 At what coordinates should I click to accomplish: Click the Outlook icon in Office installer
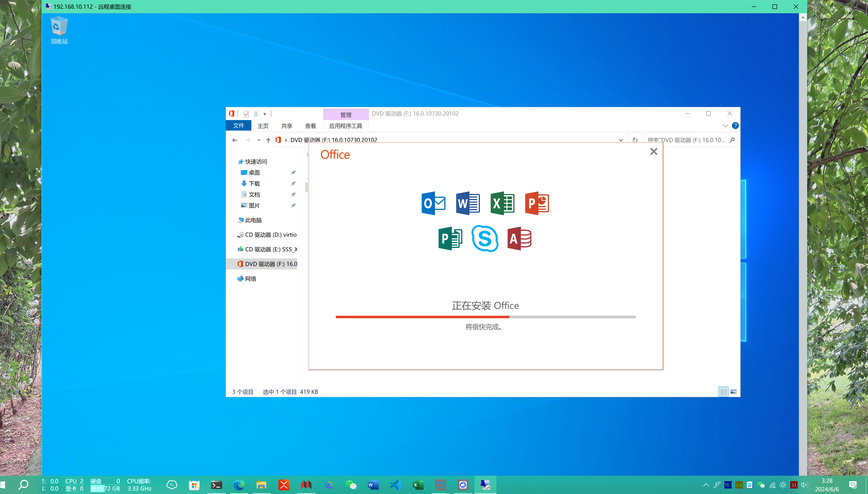[x=433, y=203]
